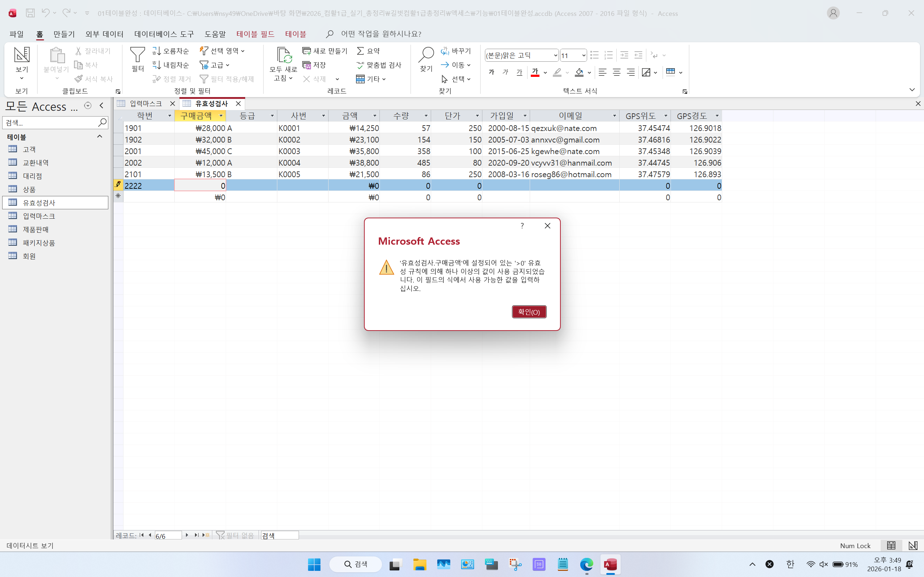Sort ascending with 오름차순 icon

click(156, 51)
